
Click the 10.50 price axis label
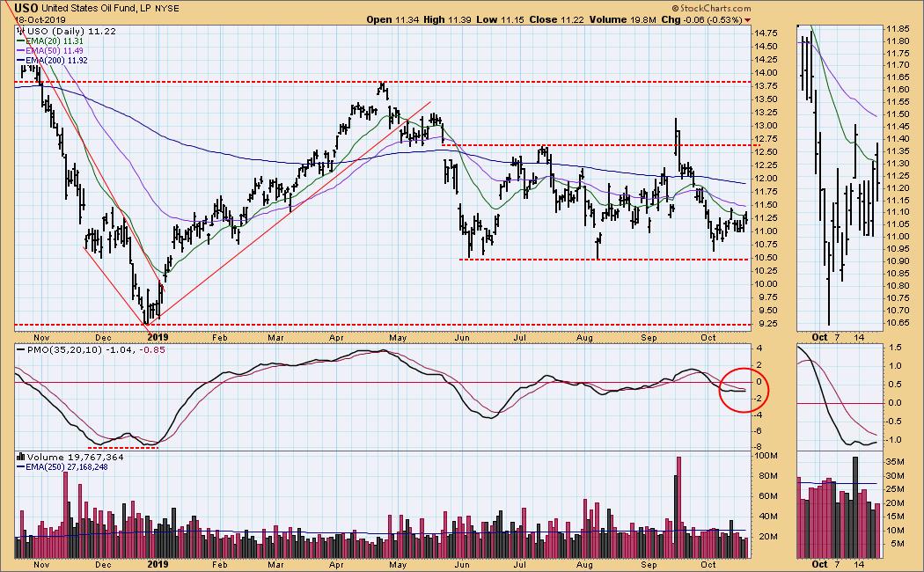click(766, 258)
